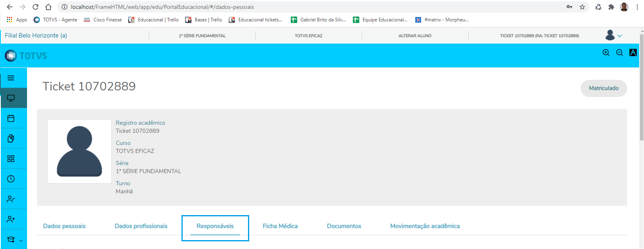Switch to Ficha Médica tab
Screen dimensions: 644x249
coord(280,226)
